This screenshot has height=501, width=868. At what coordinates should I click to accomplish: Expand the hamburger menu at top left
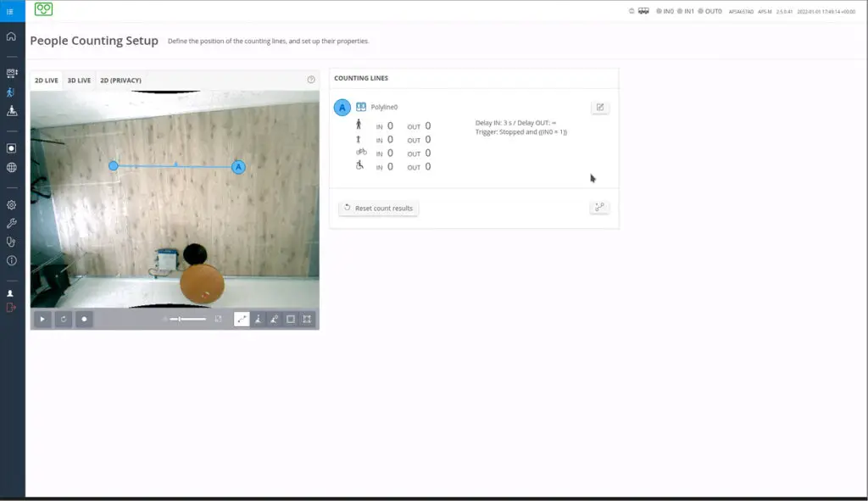point(10,11)
